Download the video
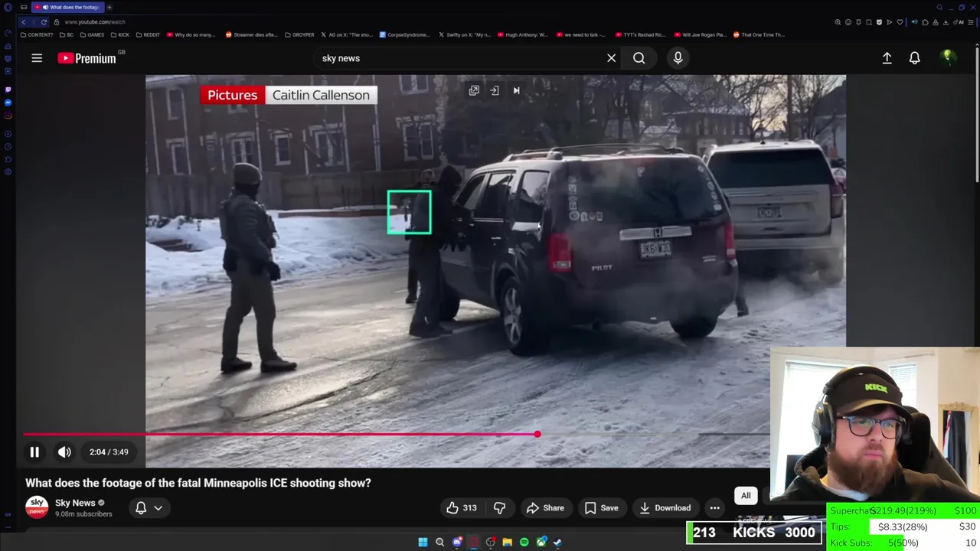The height and width of the screenshot is (551, 980). click(x=665, y=508)
